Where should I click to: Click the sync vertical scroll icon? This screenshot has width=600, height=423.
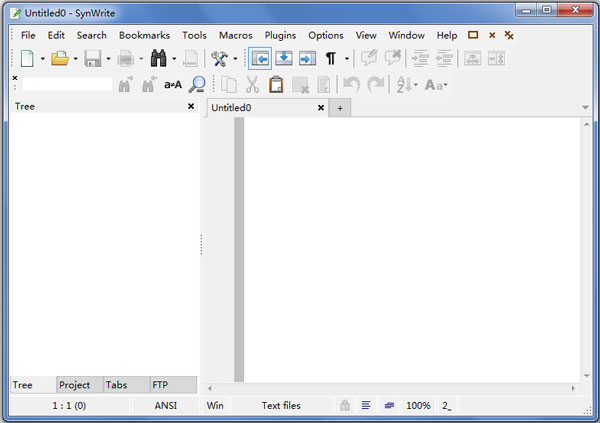pos(496,59)
